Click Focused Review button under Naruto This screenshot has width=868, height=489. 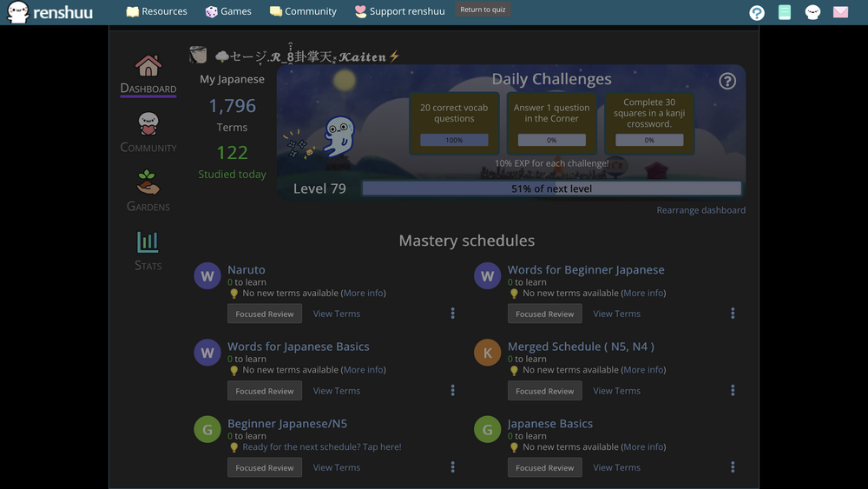point(265,314)
